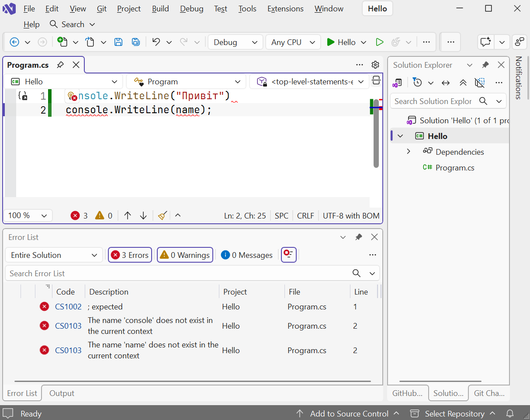Open the Build menu
This screenshot has height=420, width=530.
click(x=160, y=9)
